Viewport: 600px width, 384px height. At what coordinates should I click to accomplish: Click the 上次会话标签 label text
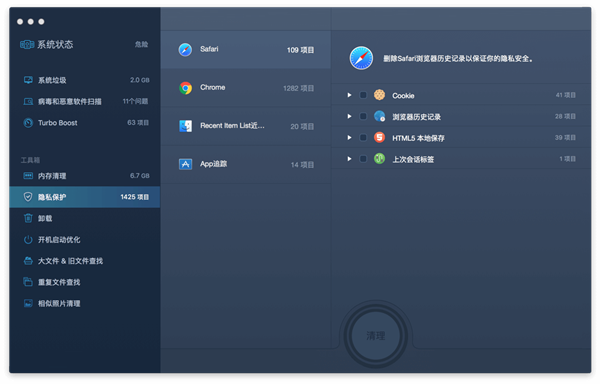413,159
